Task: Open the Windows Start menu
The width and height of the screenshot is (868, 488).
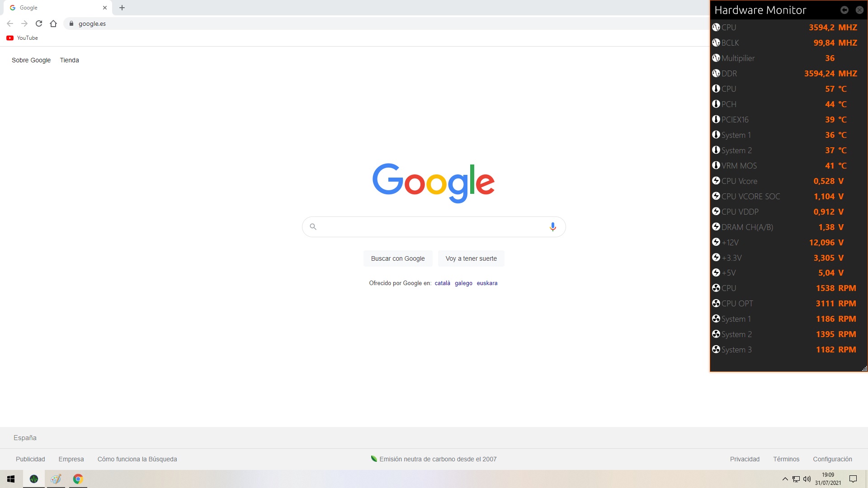Action: 11,479
